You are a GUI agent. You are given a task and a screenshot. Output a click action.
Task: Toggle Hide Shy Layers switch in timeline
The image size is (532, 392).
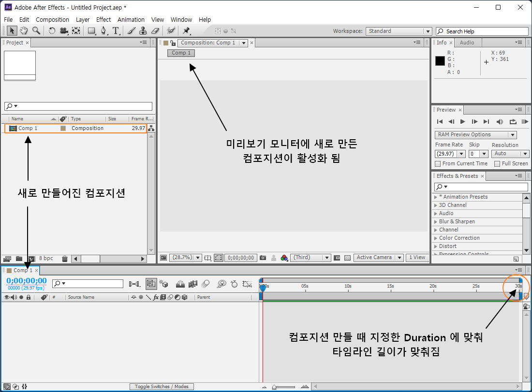(x=180, y=284)
